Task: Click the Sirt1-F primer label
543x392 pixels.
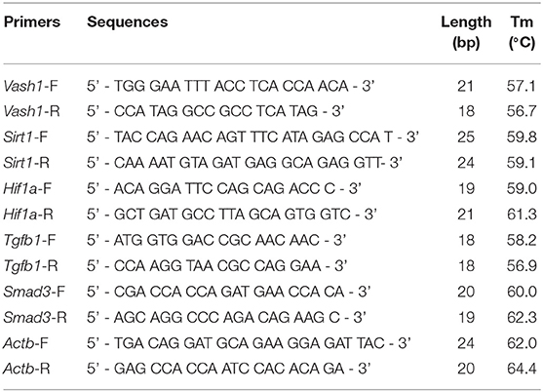Action: (x=25, y=137)
